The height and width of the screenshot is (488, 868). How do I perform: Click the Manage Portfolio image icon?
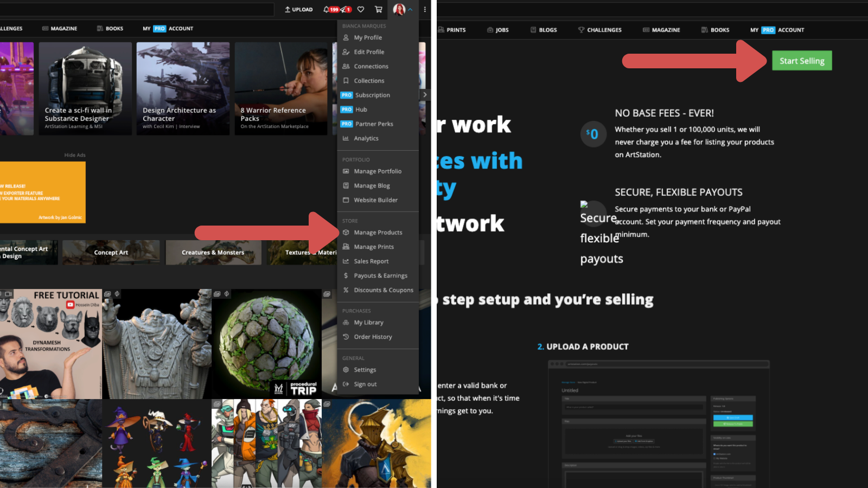[346, 171]
